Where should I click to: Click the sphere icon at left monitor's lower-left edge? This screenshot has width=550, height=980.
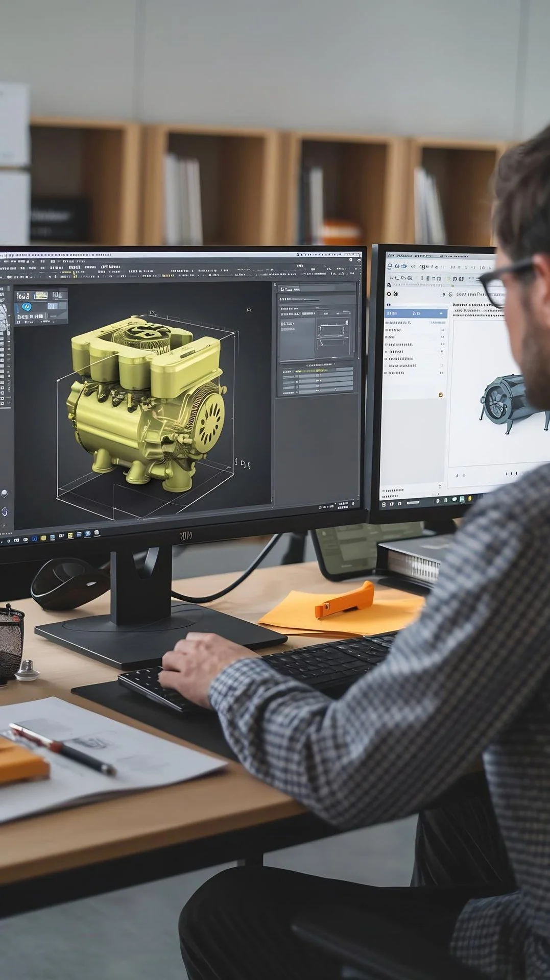tap(5, 493)
